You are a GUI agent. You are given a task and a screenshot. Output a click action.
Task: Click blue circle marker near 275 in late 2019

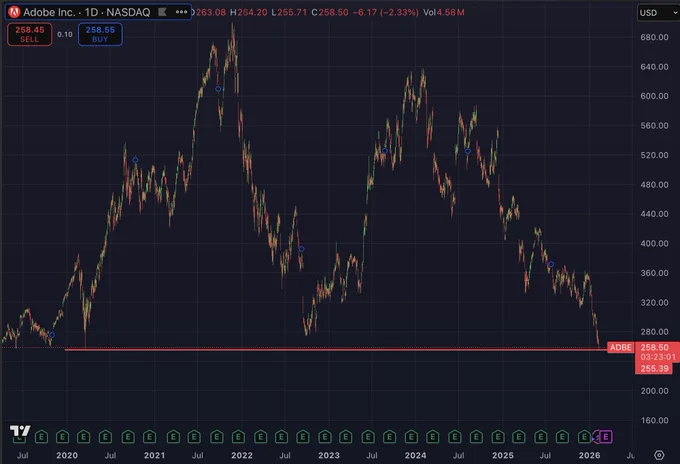(x=52, y=335)
